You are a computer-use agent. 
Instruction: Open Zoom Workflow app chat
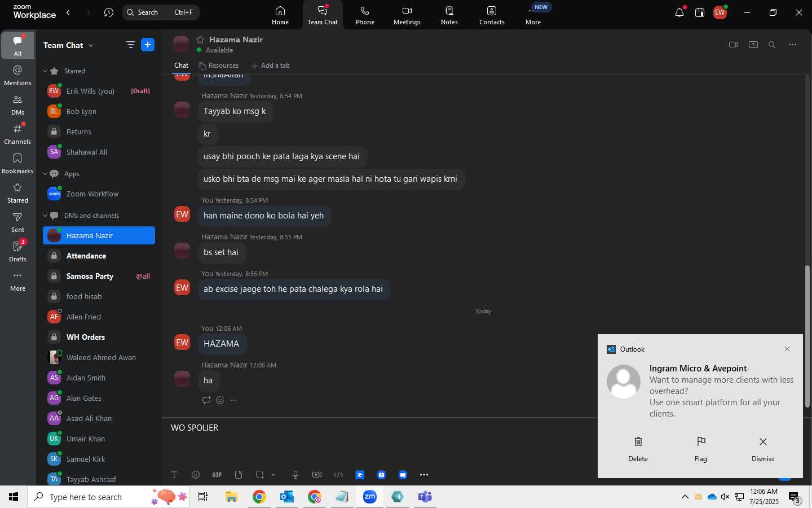(99, 194)
